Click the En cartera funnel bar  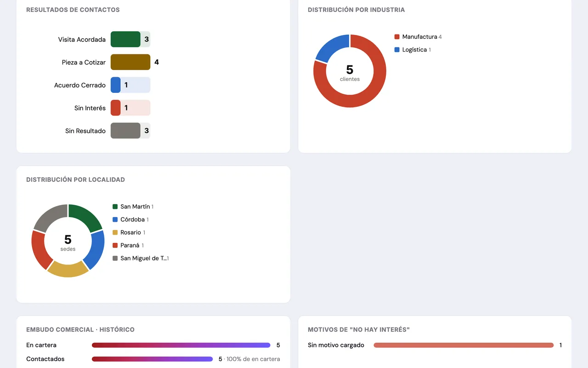[x=181, y=345]
